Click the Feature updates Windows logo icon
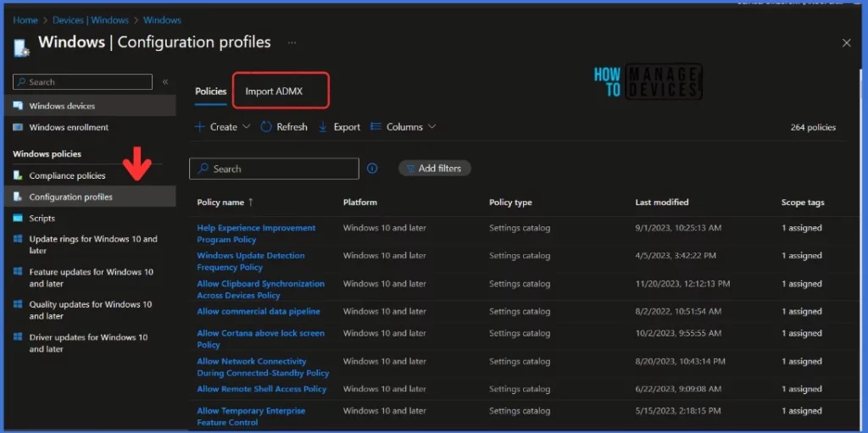Screen dimensions: 868x433 pos(18,272)
